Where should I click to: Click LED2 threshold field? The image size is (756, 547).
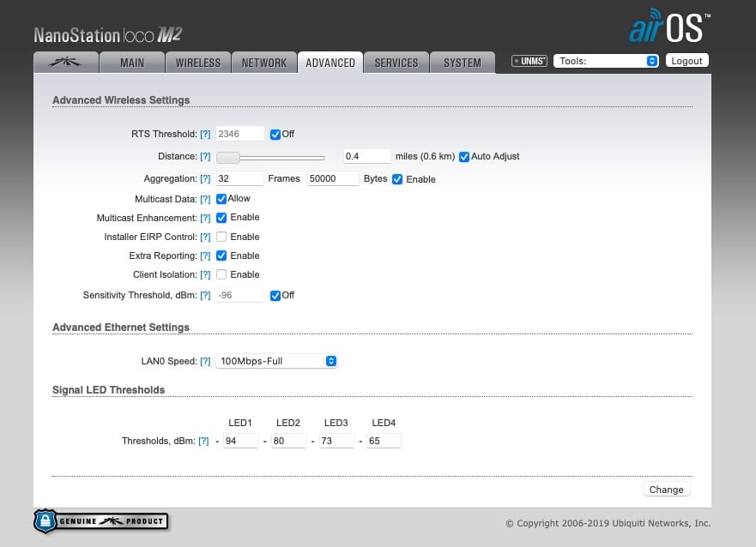point(288,441)
